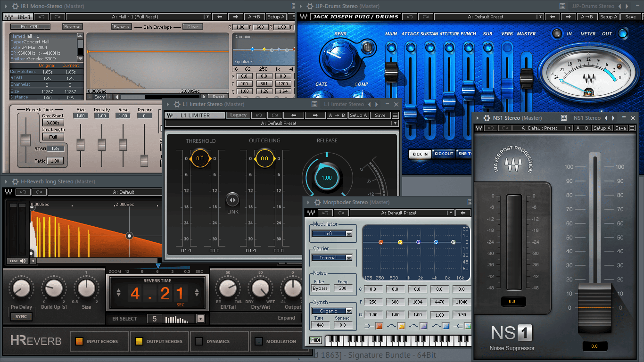Toggle the Legacy mode in L1 limiter
This screenshot has height=362, width=644.
[238, 115]
